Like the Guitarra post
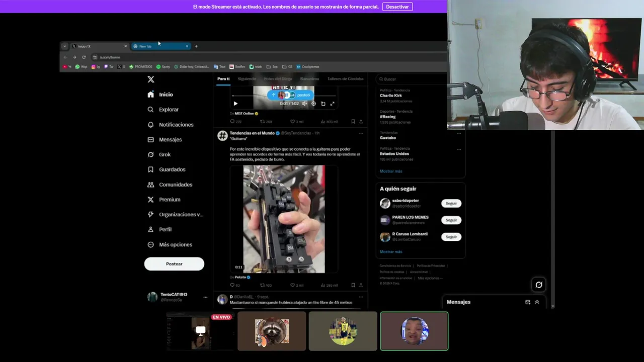 click(297, 285)
